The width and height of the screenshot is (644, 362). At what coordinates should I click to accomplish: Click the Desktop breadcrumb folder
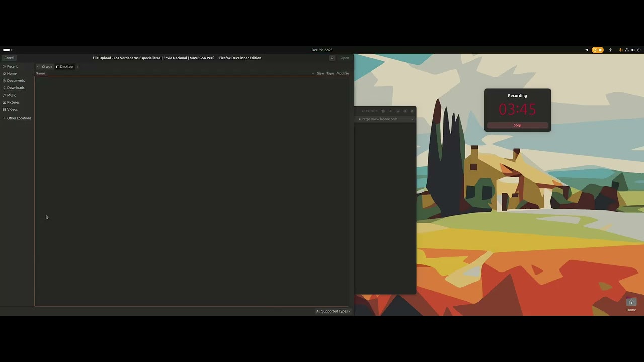(x=64, y=66)
